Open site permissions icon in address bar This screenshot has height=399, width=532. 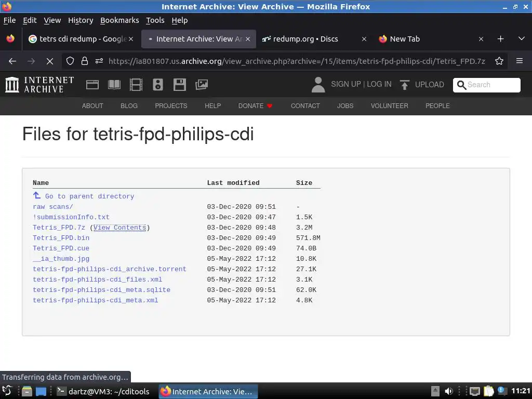[x=99, y=61]
